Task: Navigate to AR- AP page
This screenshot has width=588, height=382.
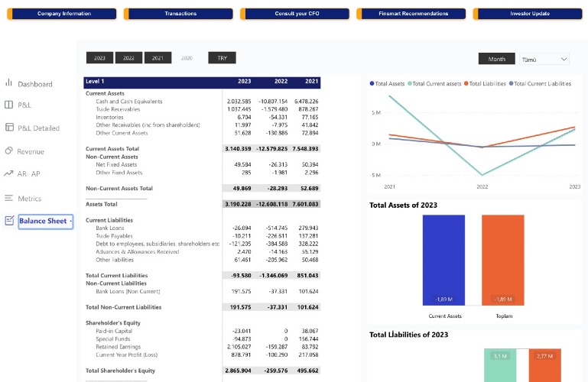Action: click(28, 173)
